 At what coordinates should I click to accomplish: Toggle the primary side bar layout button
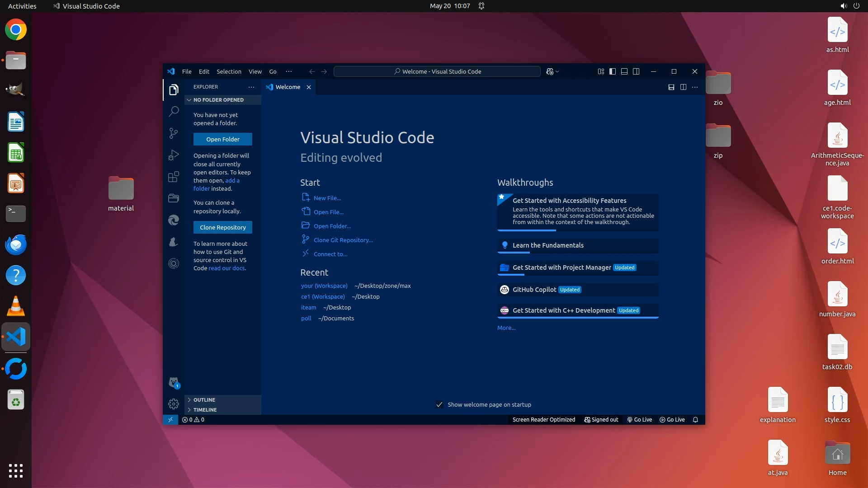[612, 71]
